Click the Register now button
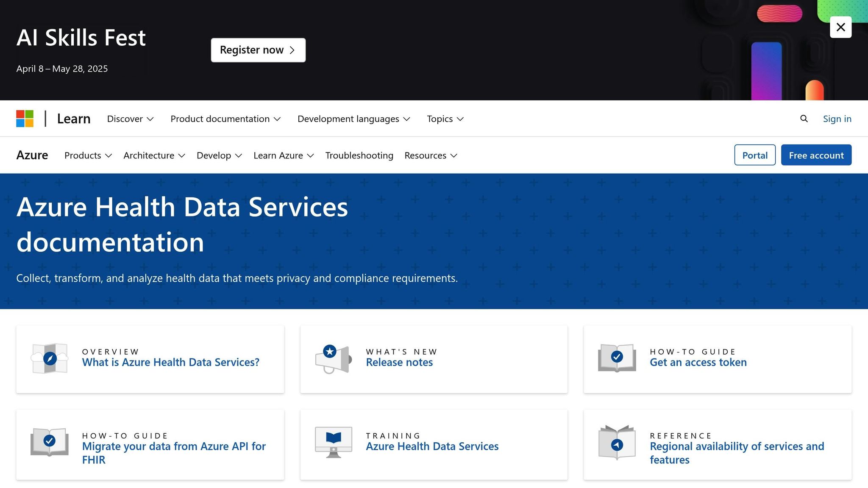The image size is (868, 488). [x=258, y=50]
